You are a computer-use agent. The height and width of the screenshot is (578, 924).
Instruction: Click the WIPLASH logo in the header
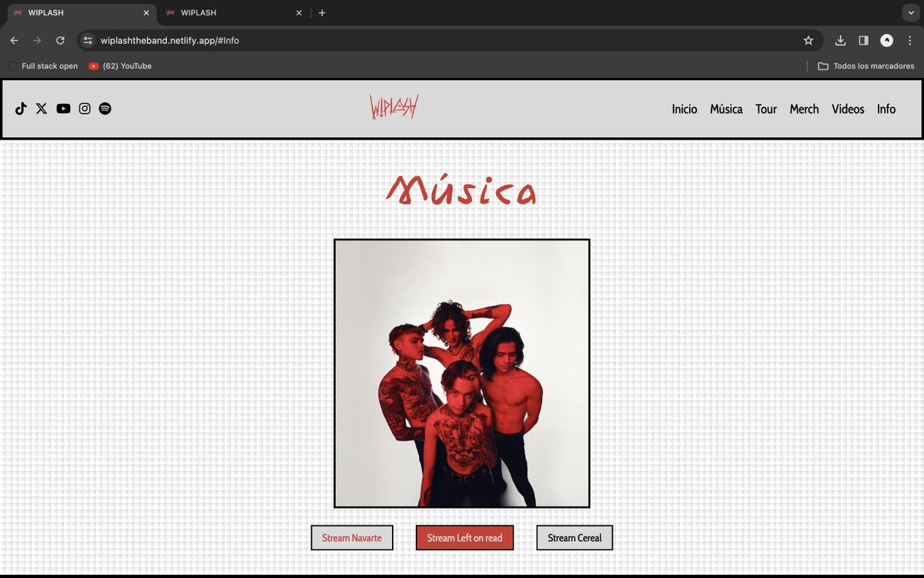click(393, 106)
